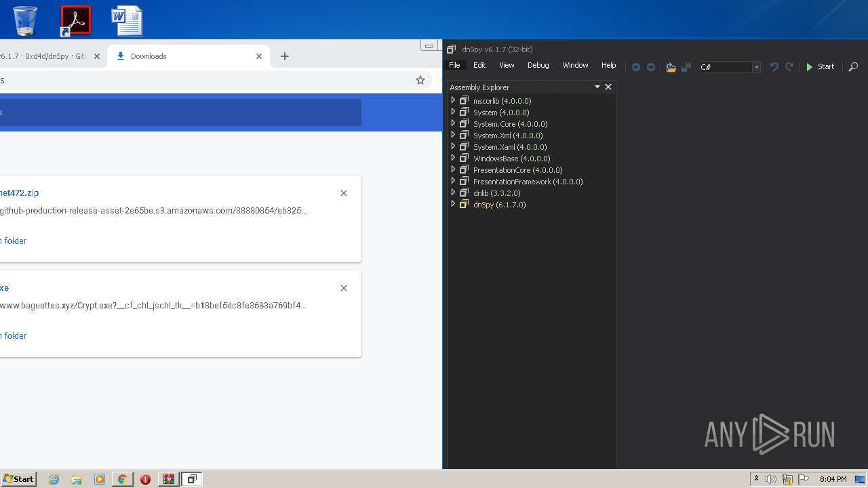
Task: Switch to Chrome in the taskbar
Action: 122,479
